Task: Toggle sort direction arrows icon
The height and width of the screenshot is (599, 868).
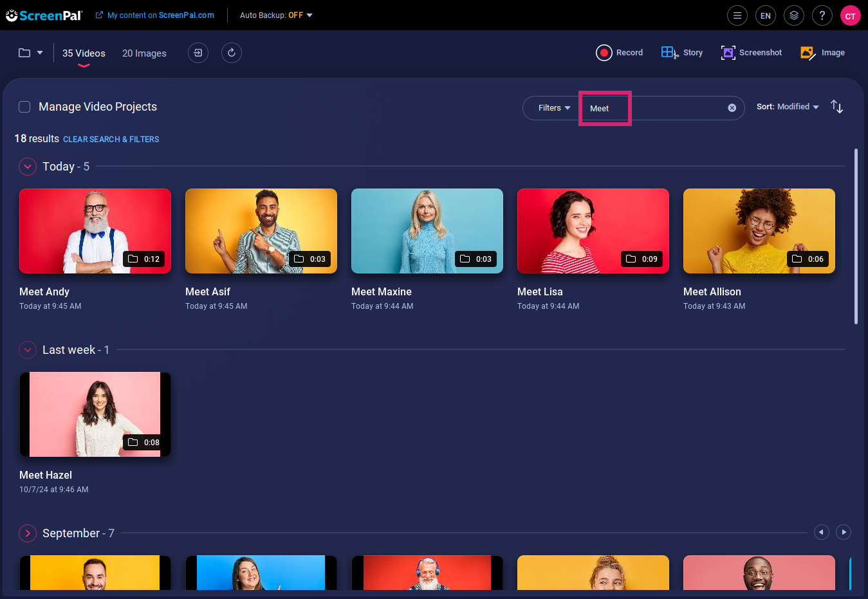Action: (x=836, y=107)
